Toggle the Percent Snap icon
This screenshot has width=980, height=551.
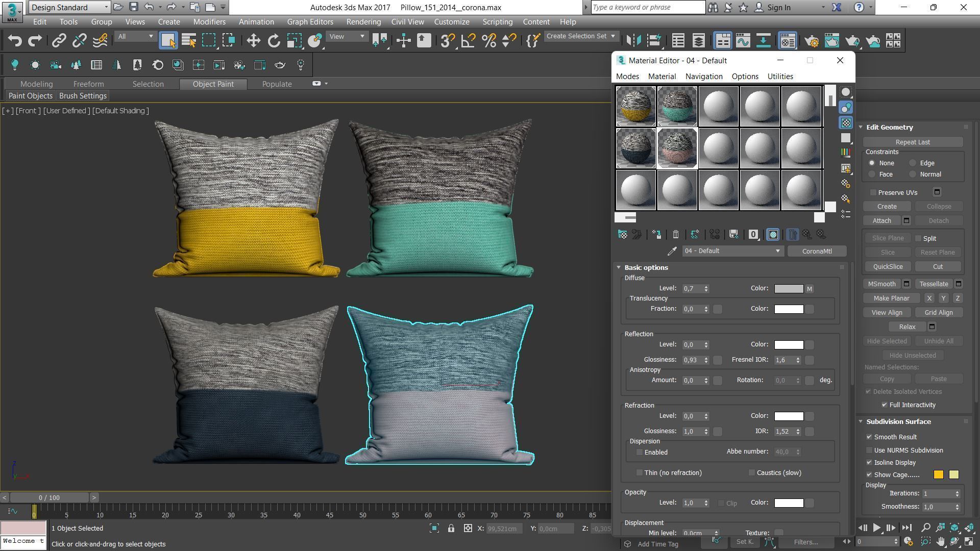tap(488, 41)
